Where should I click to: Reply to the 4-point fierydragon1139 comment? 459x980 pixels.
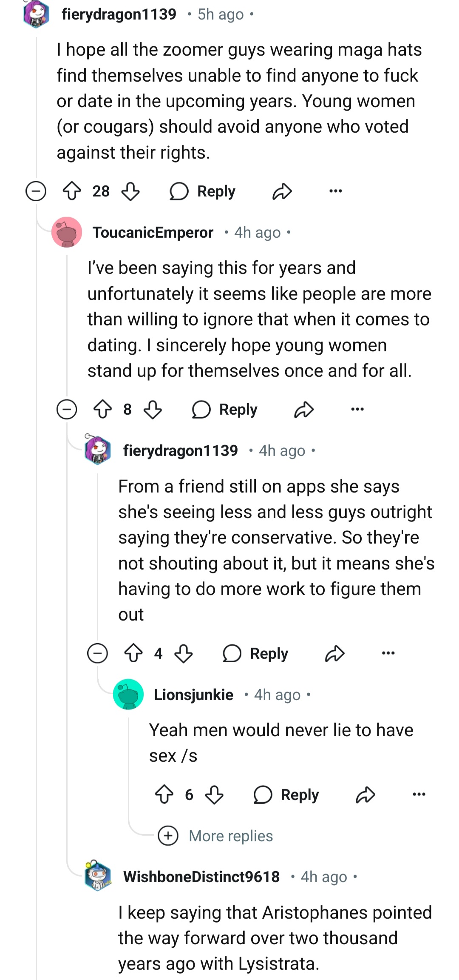click(256, 653)
